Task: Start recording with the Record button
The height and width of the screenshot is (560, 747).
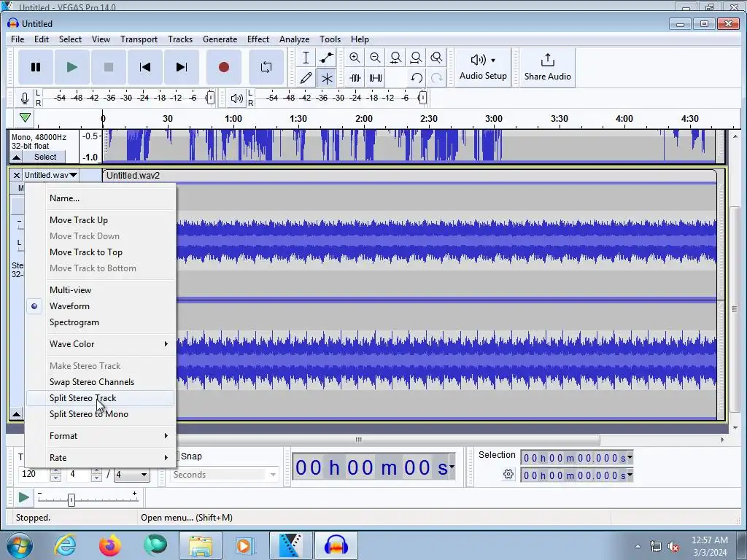Action: tap(224, 67)
